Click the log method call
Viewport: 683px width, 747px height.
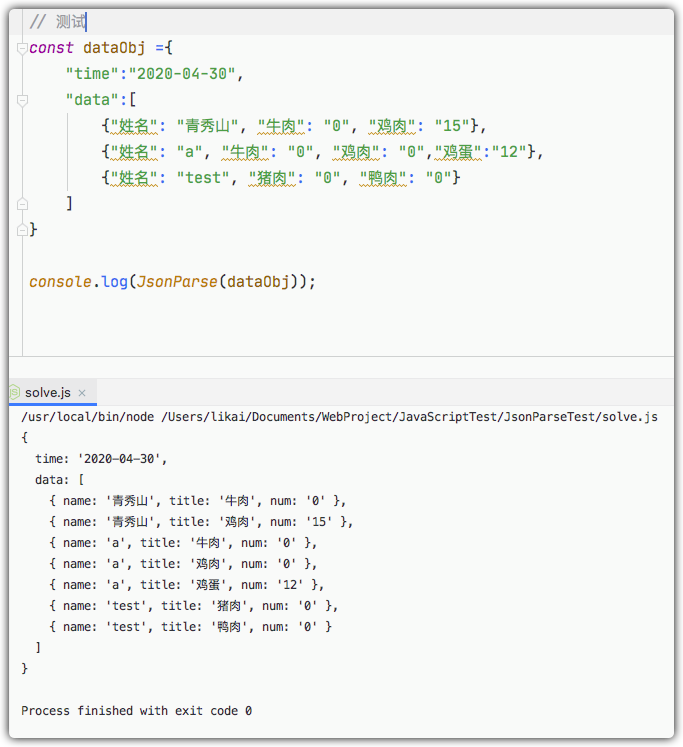(115, 282)
